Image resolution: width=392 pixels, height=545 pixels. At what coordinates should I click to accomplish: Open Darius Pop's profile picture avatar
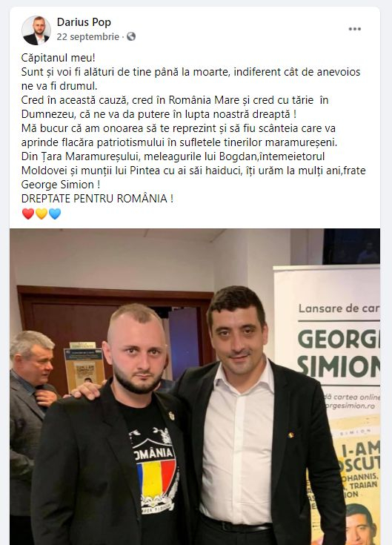(x=36, y=30)
